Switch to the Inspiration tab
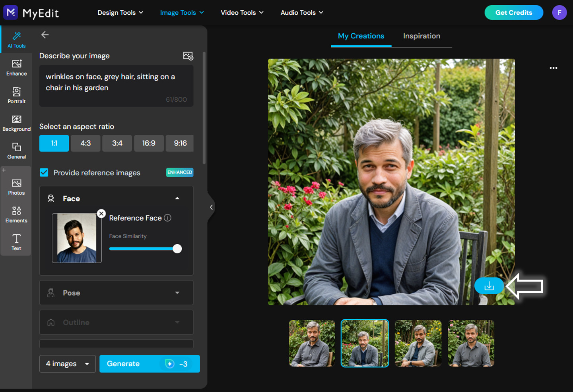The image size is (573, 392). point(421,36)
